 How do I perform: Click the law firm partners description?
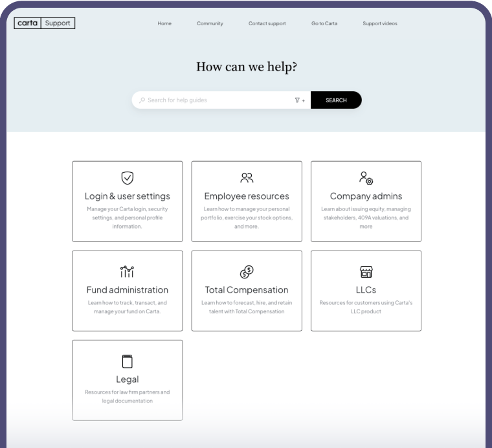(128, 396)
